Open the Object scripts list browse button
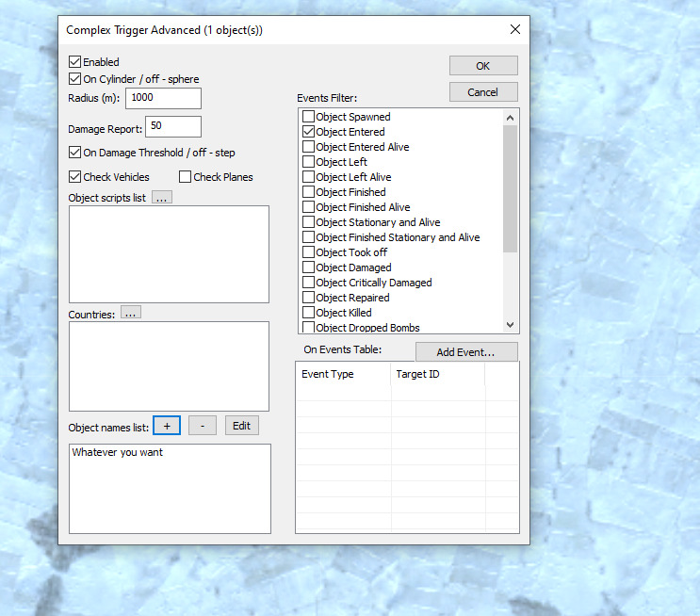Screen dimensions: 700x616 point(162,198)
